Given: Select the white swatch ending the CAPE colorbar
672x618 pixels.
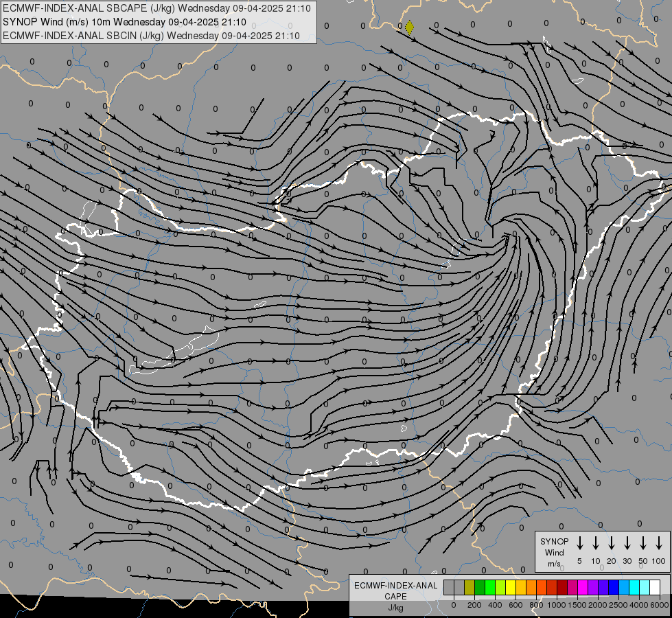Looking at the screenshot, I should pos(654,587).
